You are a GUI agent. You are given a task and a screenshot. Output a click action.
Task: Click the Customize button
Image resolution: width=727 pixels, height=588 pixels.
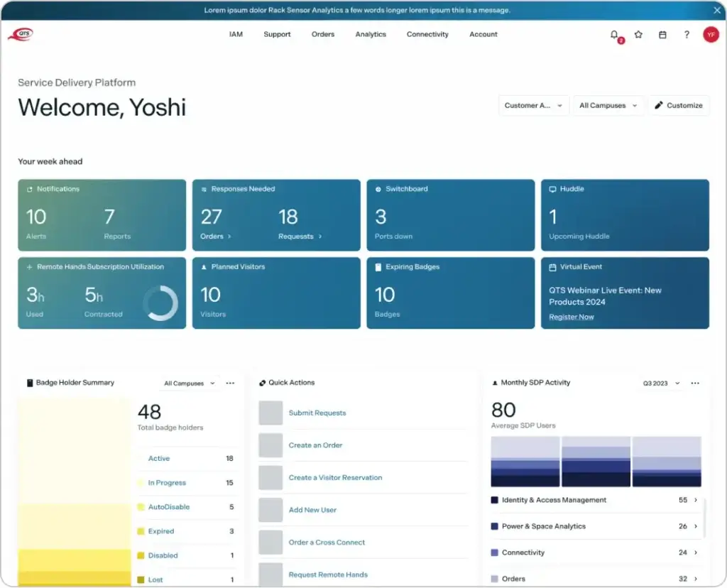point(678,106)
